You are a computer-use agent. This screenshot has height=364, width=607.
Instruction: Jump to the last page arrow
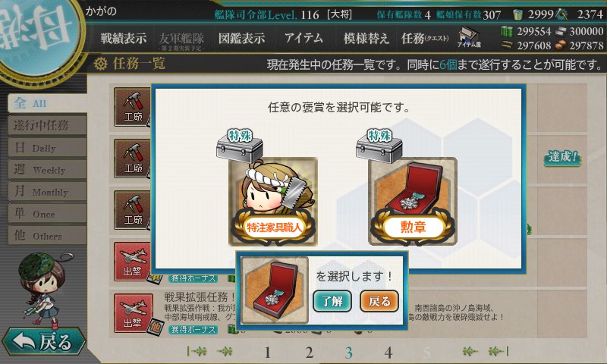point(498,351)
